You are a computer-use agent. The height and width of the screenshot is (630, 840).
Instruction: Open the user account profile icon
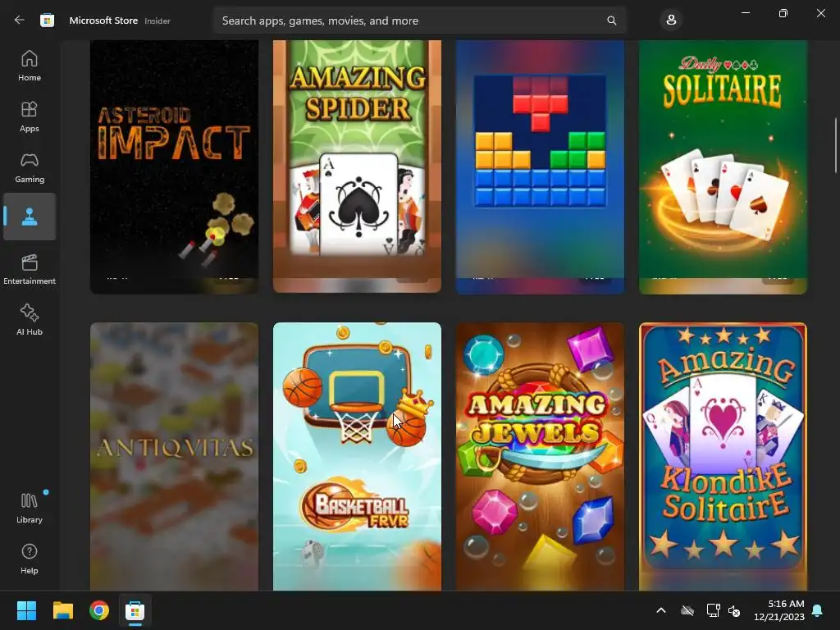pyautogui.click(x=671, y=21)
